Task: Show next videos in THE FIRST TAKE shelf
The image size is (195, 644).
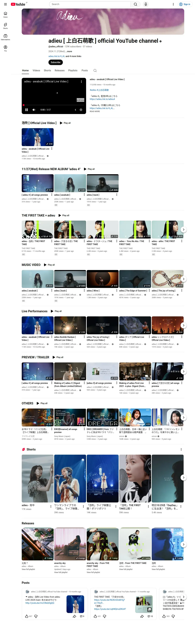Action: (x=183, y=230)
